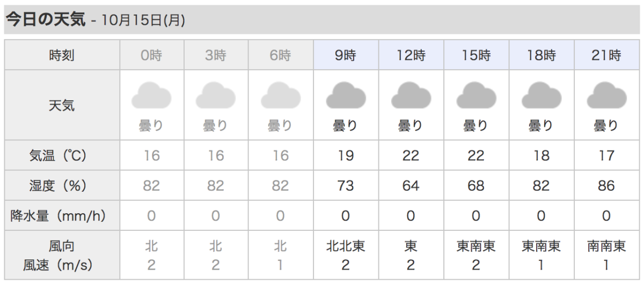This screenshot has height=283, width=644.
Task: Click the cloudy icon for 3時
Action: coord(216,96)
